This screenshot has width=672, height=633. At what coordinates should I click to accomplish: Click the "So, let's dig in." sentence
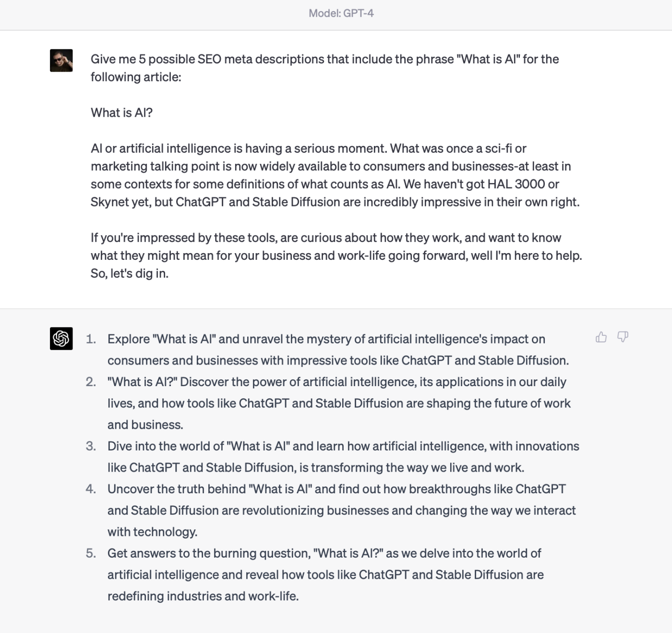pos(130,274)
